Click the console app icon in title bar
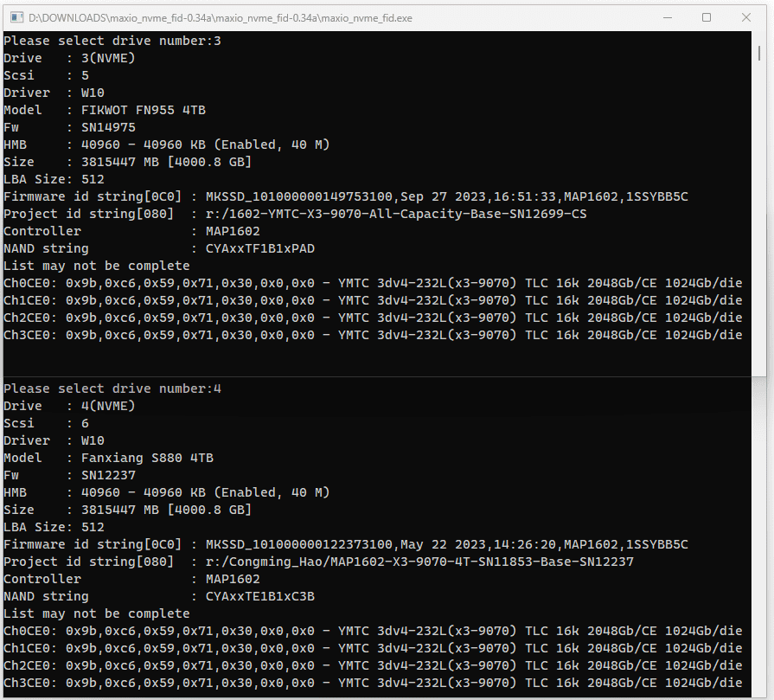This screenshot has height=700, width=774. [16, 18]
